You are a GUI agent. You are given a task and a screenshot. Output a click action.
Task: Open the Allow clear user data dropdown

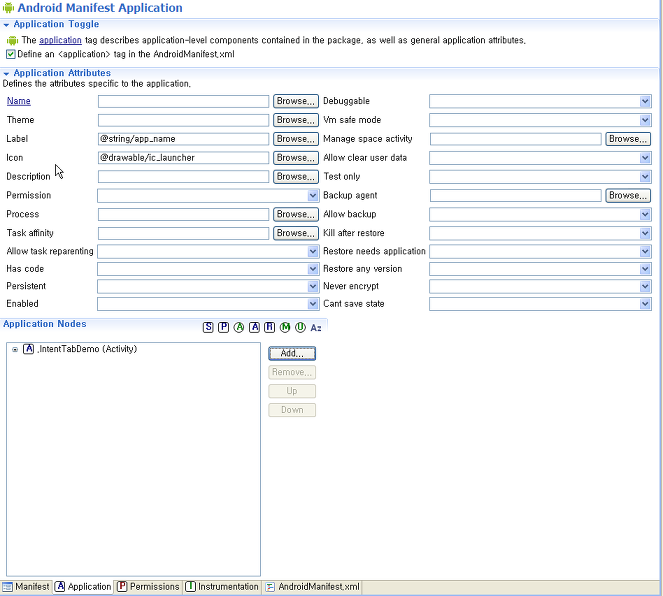coord(645,158)
